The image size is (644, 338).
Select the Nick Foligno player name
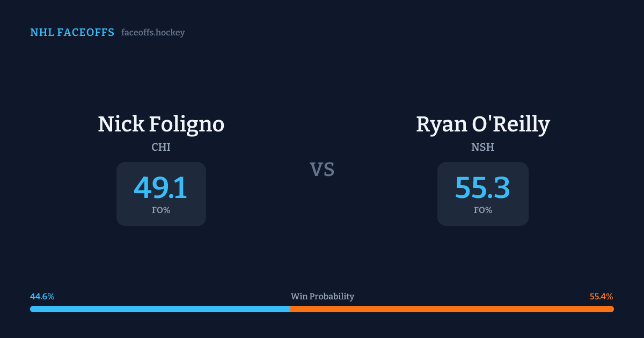point(161,124)
